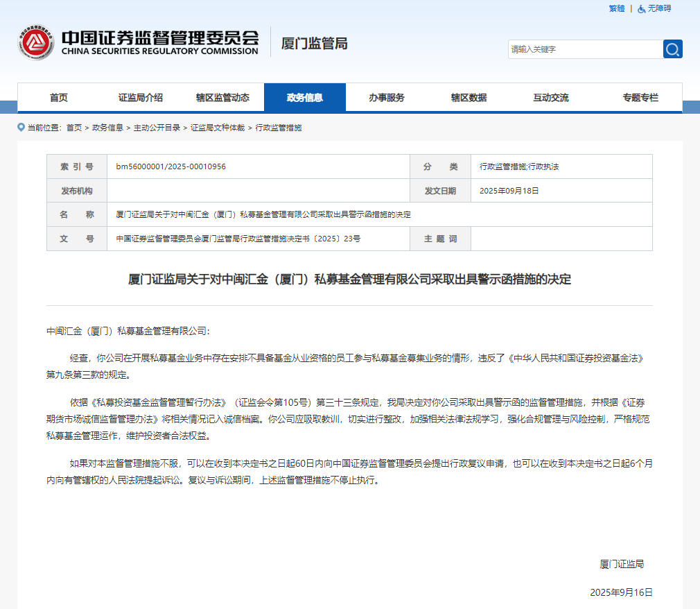The height and width of the screenshot is (609, 700).
Task: Open 专题专栏 navigation tab
Action: [x=640, y=98]
